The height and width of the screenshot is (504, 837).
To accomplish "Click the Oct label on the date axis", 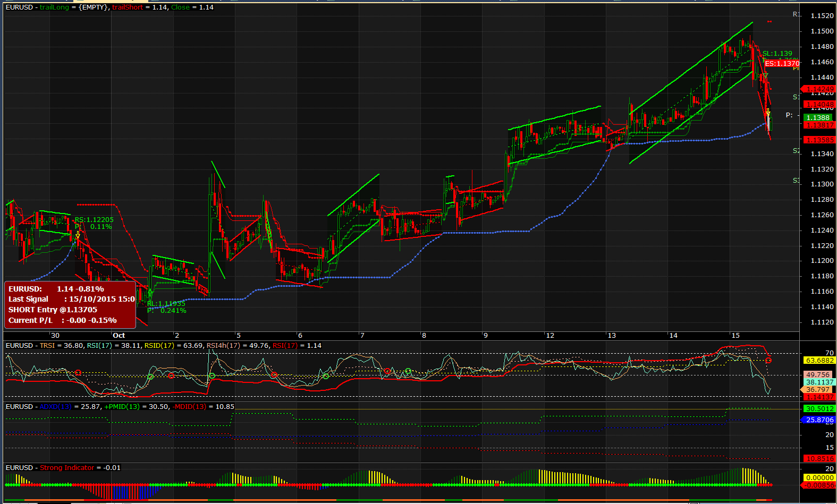I will point(119,336).
